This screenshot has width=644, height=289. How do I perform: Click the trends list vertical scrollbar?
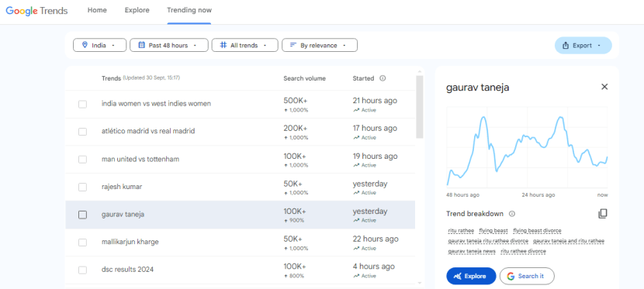[419, 108]
